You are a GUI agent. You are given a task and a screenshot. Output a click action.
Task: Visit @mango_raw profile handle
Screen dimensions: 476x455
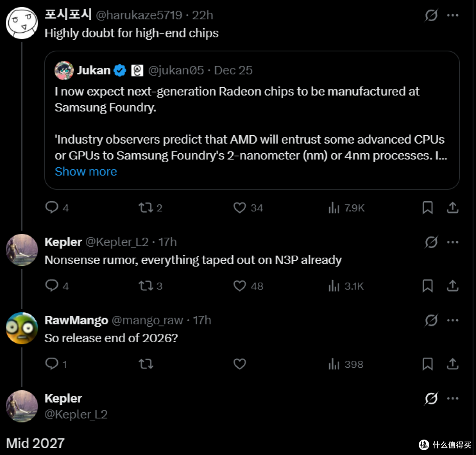click(x=148, y=320)
